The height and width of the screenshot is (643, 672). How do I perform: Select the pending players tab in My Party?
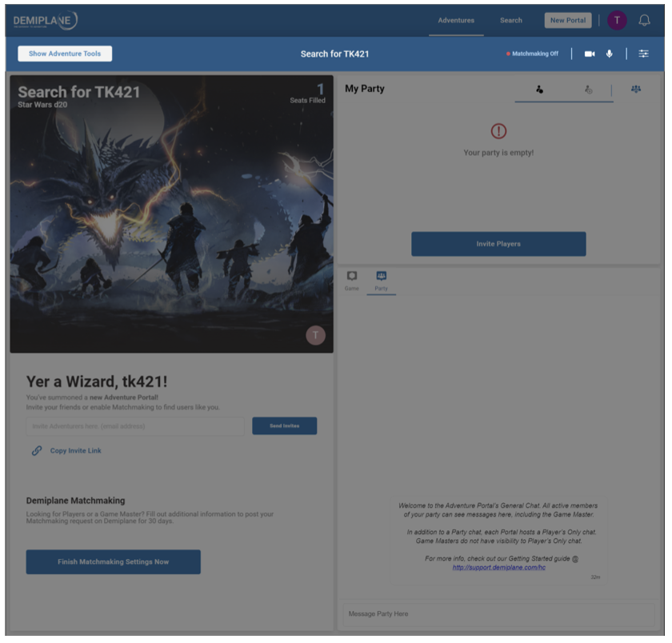(x=590, y=89)
